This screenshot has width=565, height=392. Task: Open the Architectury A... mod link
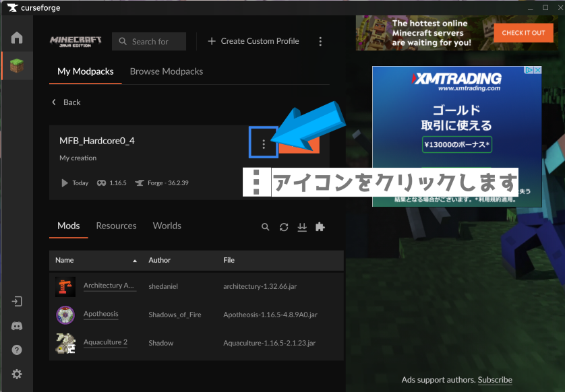(109, 286)
